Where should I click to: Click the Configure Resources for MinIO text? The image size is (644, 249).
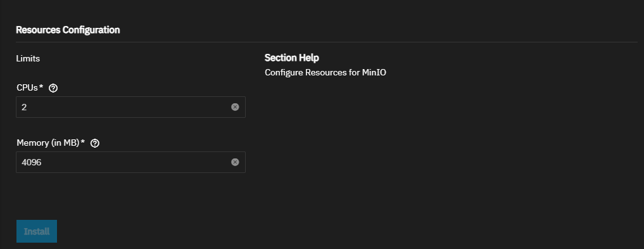[325, 73]
